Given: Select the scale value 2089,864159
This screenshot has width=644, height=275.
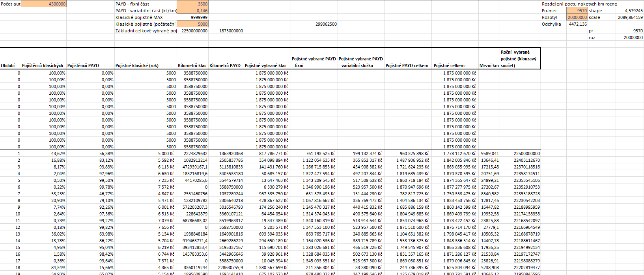Looking at the screenshot, I should coord(630,17).
